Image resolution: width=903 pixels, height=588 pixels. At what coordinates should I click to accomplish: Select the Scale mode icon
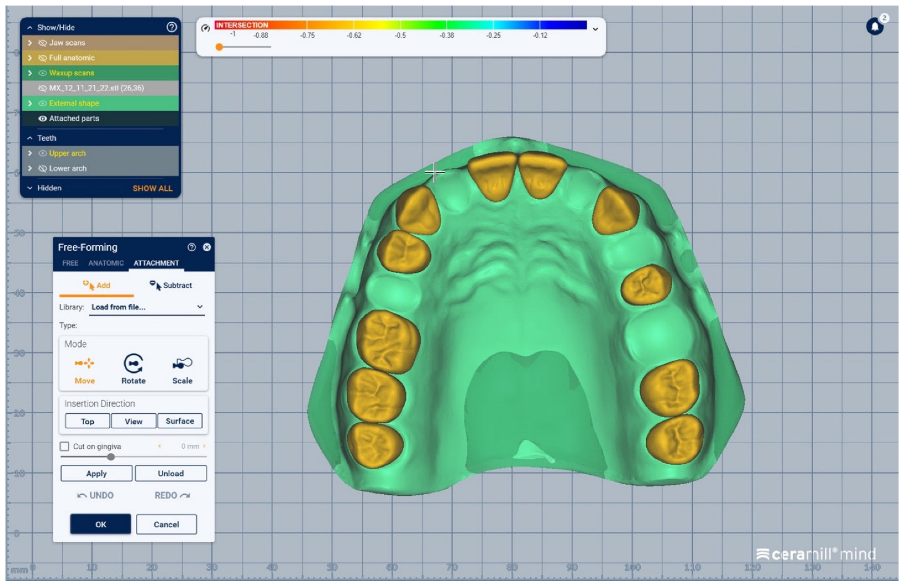click(x=182, y=364)
